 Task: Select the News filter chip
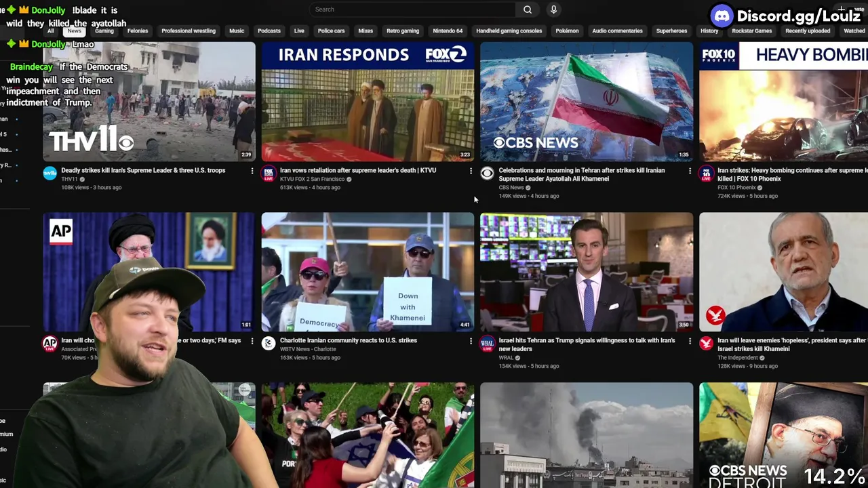click(x=75, y=31)
